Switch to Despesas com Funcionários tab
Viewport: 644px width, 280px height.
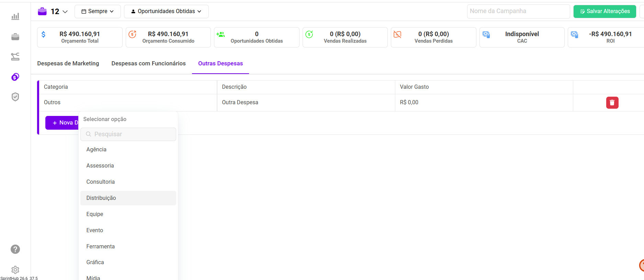[x=148, y=64]
